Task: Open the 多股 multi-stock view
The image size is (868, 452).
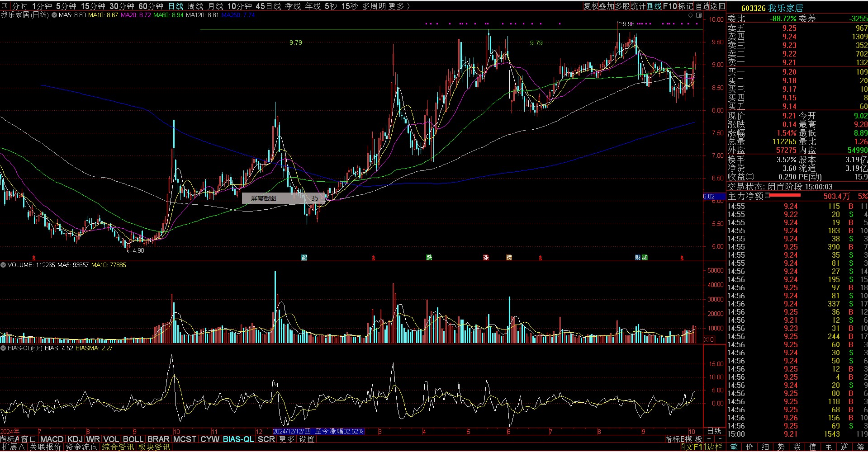Action: pyautogui.click(x=623, y=6)
